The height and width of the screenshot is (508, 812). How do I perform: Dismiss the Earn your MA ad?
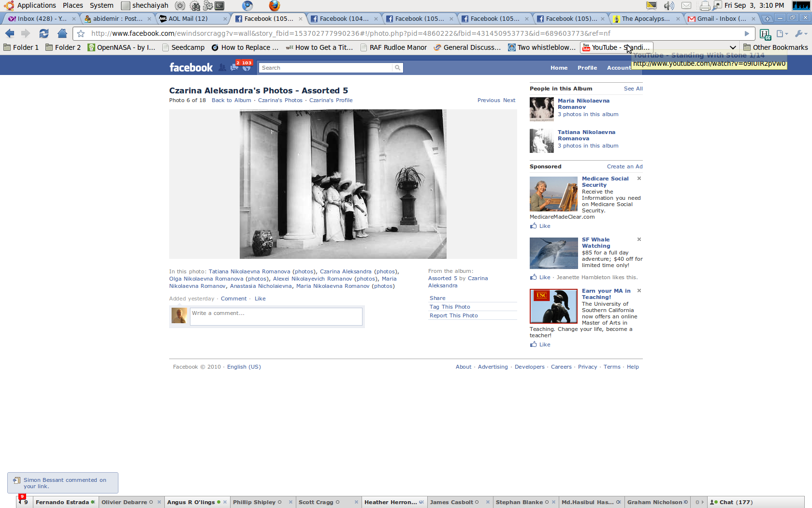pos(639,291)
